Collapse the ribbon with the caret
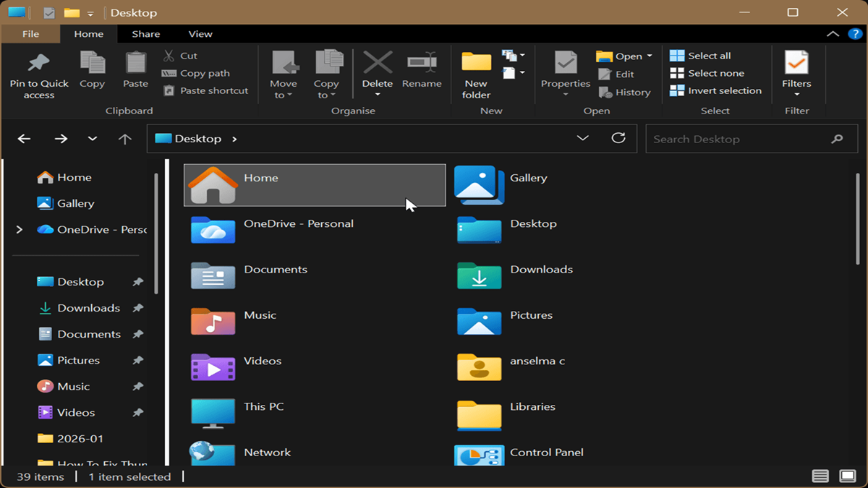This screenshot has width=868, height=488. 833,33
